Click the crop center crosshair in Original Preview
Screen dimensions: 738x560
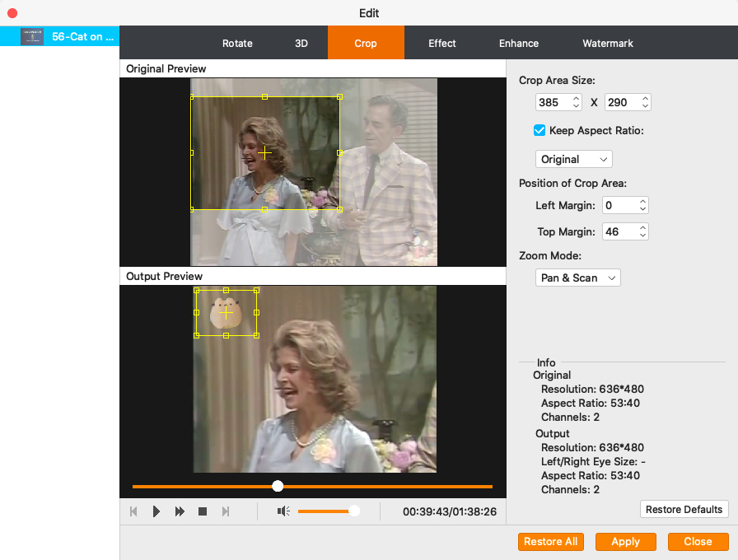(x=265, y=153)
